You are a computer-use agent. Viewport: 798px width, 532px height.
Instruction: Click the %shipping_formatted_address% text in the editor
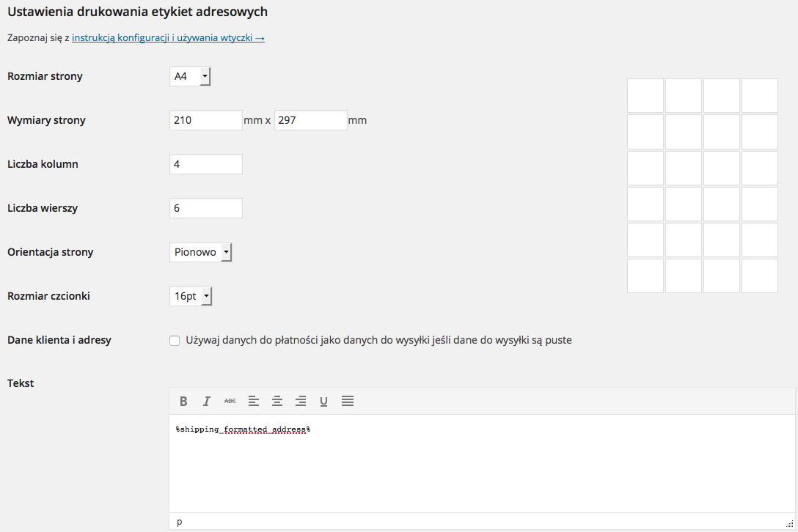(x=243, y=429)
